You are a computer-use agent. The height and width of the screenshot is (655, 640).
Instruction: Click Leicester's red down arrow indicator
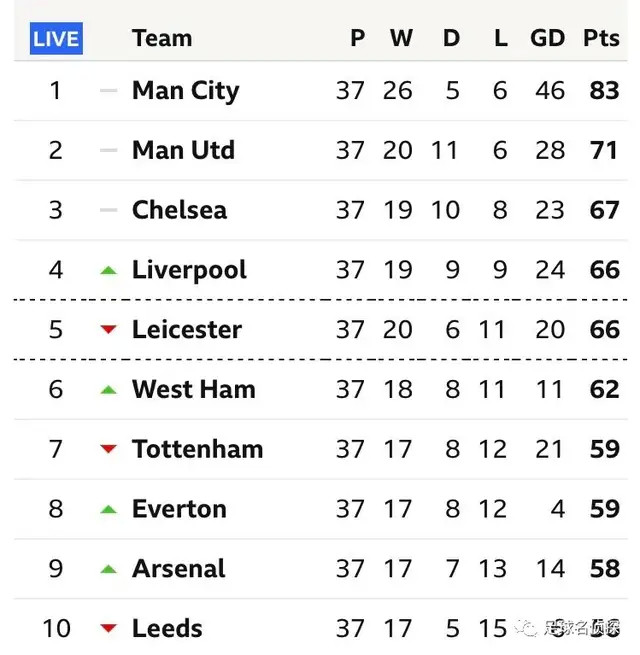(x=109, y=330)
